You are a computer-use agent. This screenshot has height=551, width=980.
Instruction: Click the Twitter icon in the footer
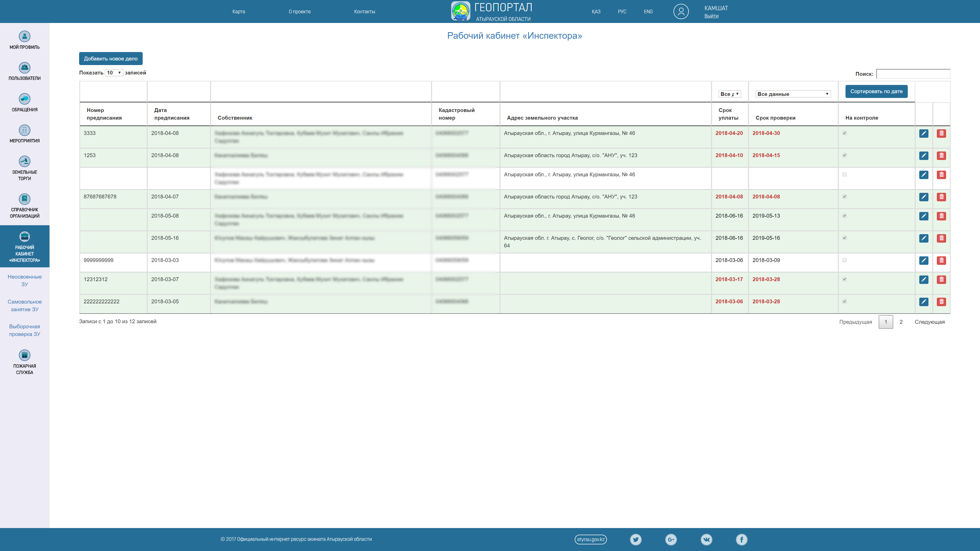pyautogui.click(x=635, y=539)
